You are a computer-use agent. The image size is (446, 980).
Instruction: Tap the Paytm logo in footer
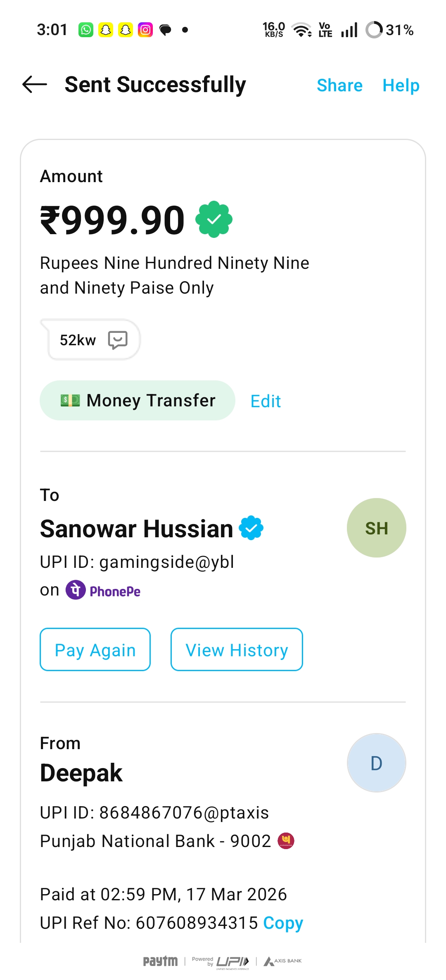pyautogui.click(x=160, y=961)
